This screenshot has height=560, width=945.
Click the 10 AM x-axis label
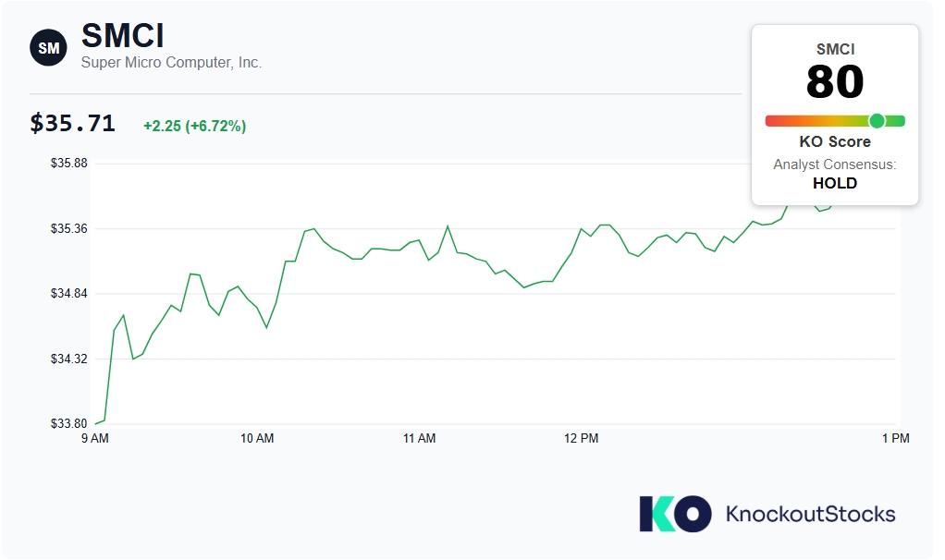pos(257,438)
